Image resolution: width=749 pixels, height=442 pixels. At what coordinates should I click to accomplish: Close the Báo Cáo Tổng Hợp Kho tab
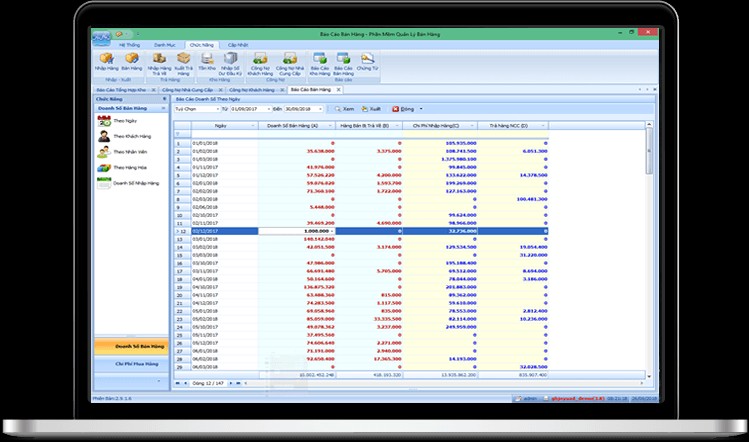153,90
